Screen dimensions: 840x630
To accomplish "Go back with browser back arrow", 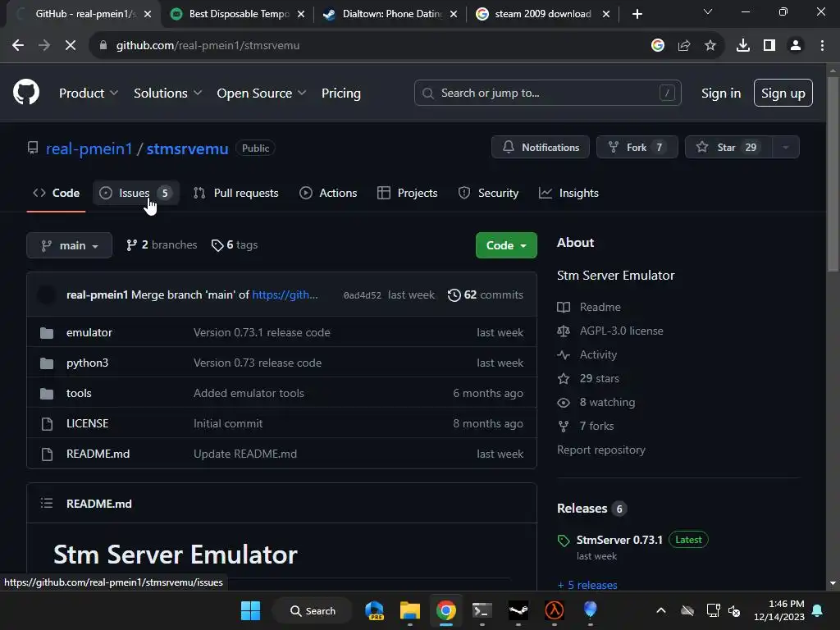I will click(x=18, y=46).
